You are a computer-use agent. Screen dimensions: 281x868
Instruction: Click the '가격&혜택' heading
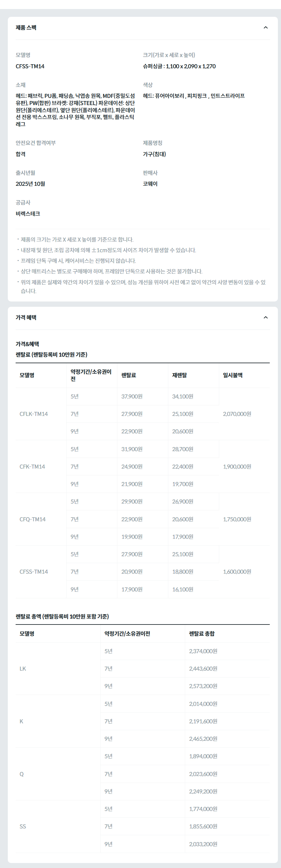(x=27, y=344)
